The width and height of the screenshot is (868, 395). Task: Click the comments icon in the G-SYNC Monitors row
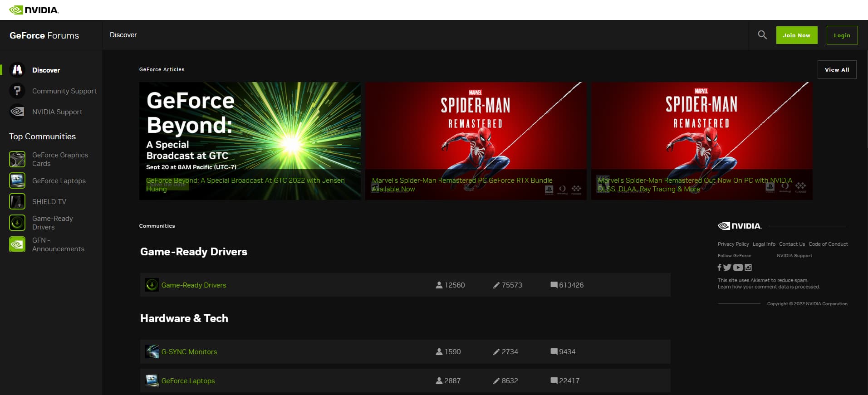[554, 351]
